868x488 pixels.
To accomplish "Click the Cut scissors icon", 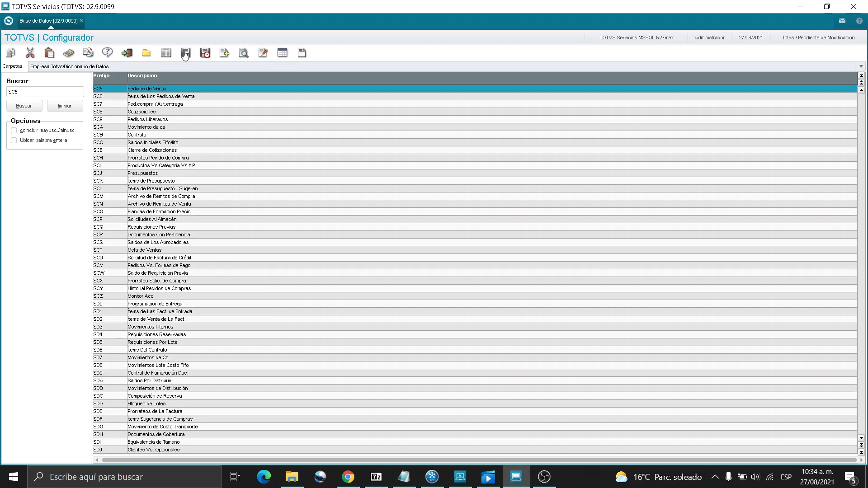I will coord(30,53).
